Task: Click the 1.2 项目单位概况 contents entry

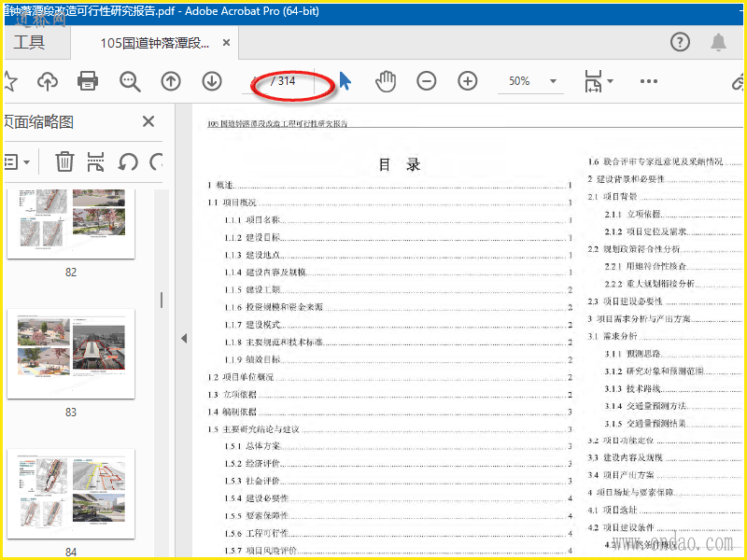Action: tap(389, 377)
